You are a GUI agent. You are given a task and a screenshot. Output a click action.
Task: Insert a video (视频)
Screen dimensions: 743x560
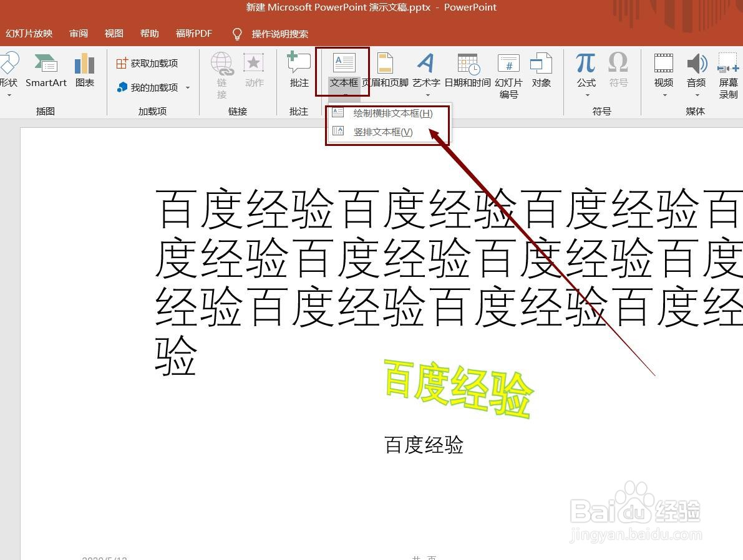point(663,70)
